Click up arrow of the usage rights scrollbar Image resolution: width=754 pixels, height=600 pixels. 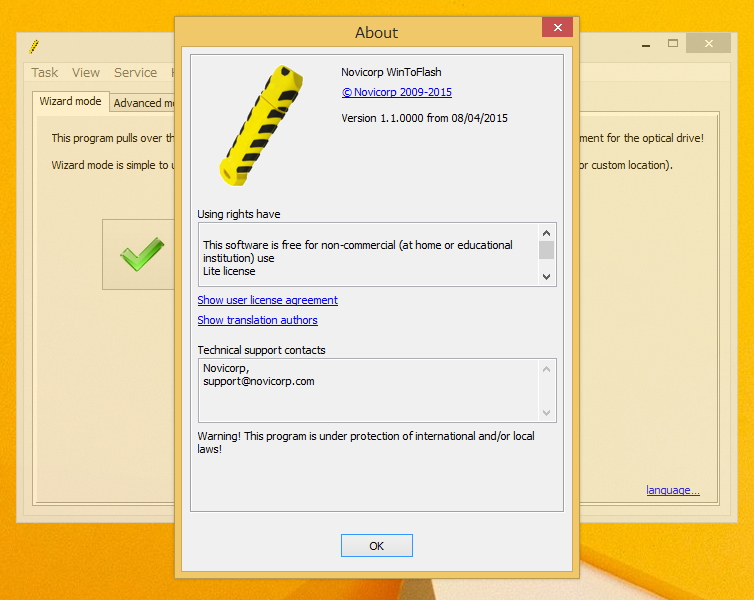[546, 233]
